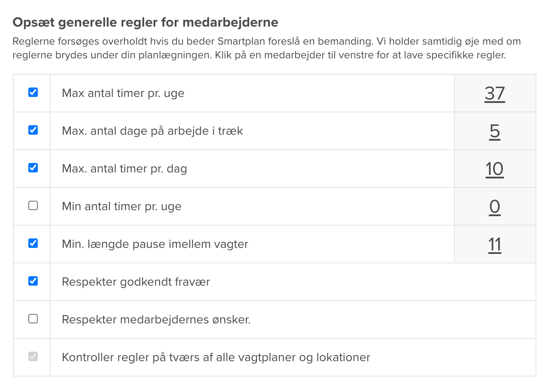Click the Respekter medarbejdernes ønsker label
The image size is (551, 392).
point(156,320)
